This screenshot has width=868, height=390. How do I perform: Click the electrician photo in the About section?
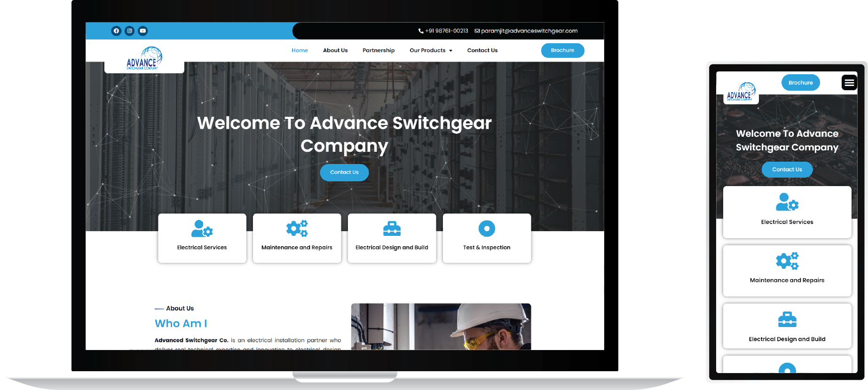441,327
